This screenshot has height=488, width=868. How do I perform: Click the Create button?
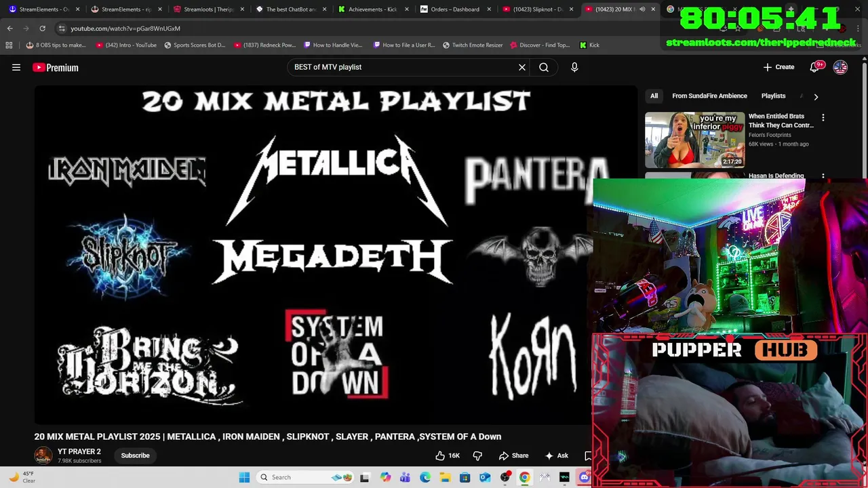(x=778, y=67)
